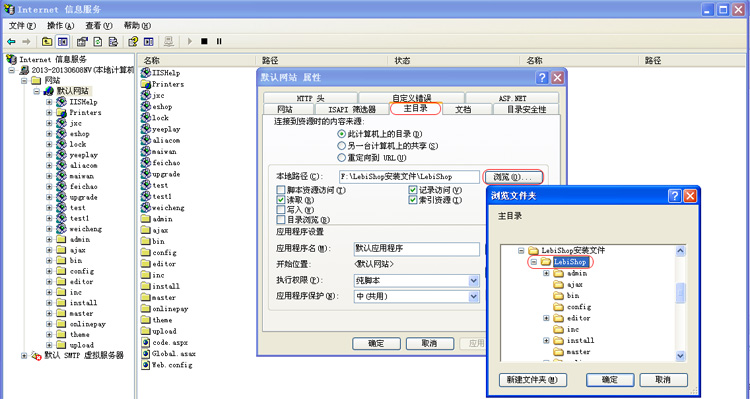Screen dimensions: 750x399
Task: Select the local computer node icon in the tree
Action: (24, 70)
